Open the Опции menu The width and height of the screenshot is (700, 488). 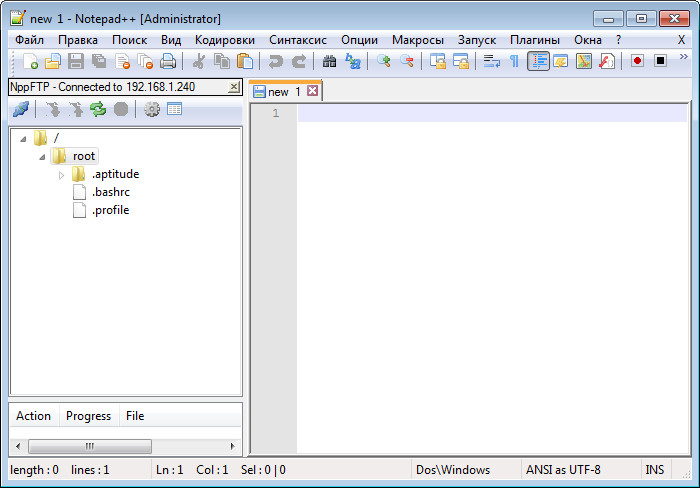(x=359, y=40)
